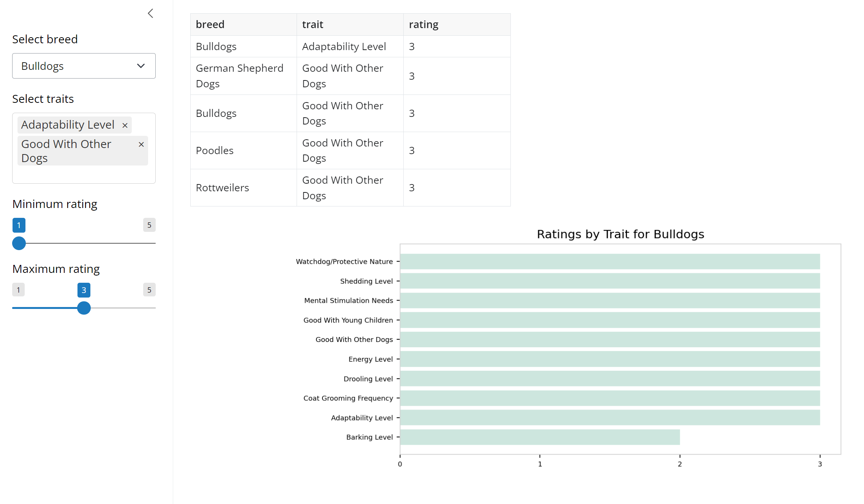Click the chart title Ratings by Trait for Bulldogs
Image resolution: width=864 pixels, height=504 pixels.
pos(620,234)
